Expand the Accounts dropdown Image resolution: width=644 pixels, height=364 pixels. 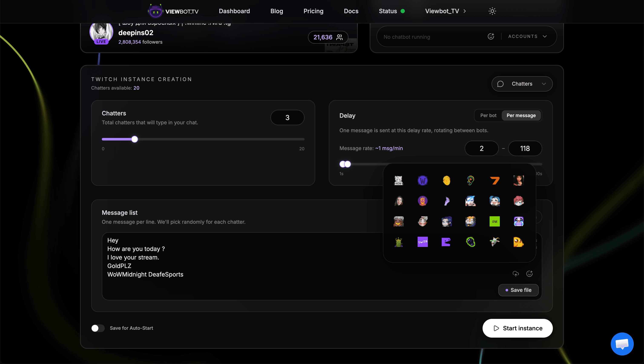pos(528,36)
